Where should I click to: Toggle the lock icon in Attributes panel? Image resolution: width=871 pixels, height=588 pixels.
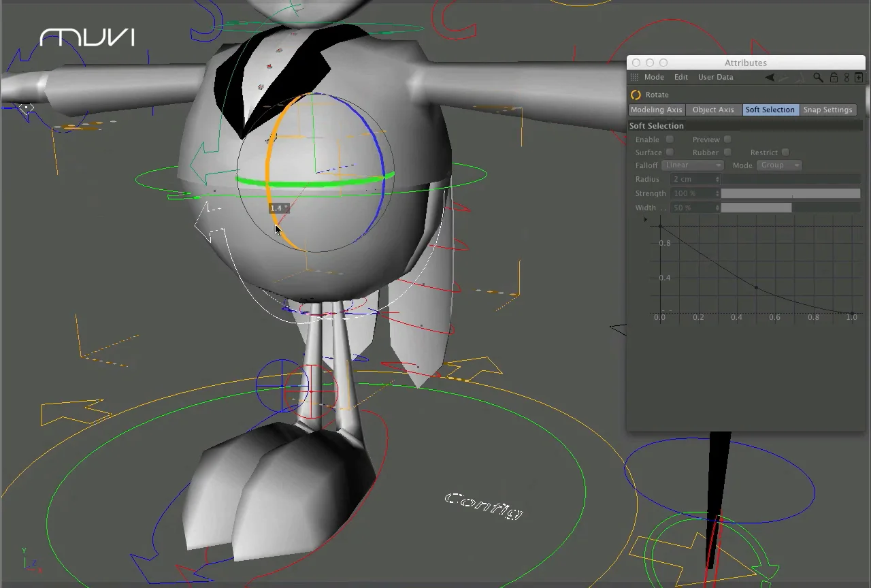point(834,78)
